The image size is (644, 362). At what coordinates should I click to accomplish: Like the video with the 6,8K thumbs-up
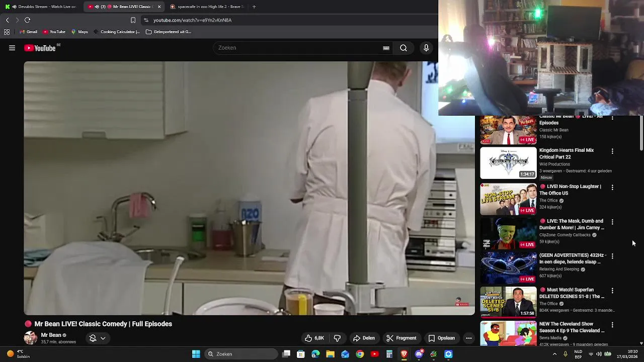pyautogui.click(x=314, y=338)
